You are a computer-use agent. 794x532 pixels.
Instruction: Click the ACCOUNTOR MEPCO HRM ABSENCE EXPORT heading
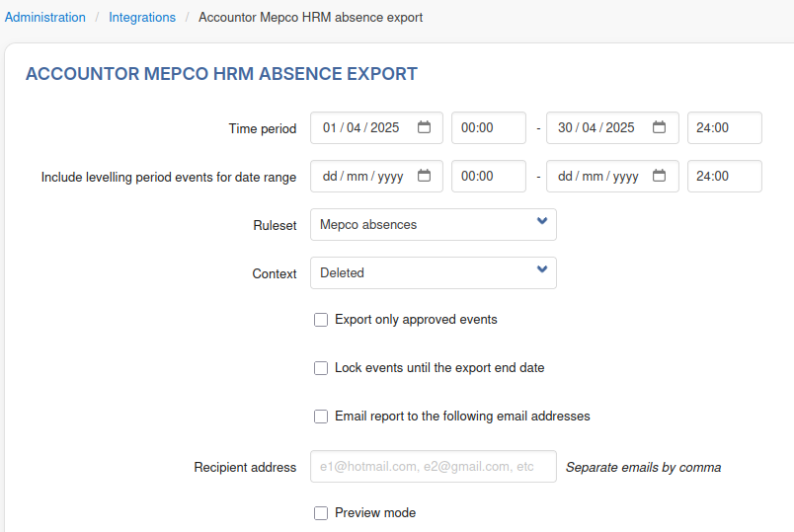[222, 74]
